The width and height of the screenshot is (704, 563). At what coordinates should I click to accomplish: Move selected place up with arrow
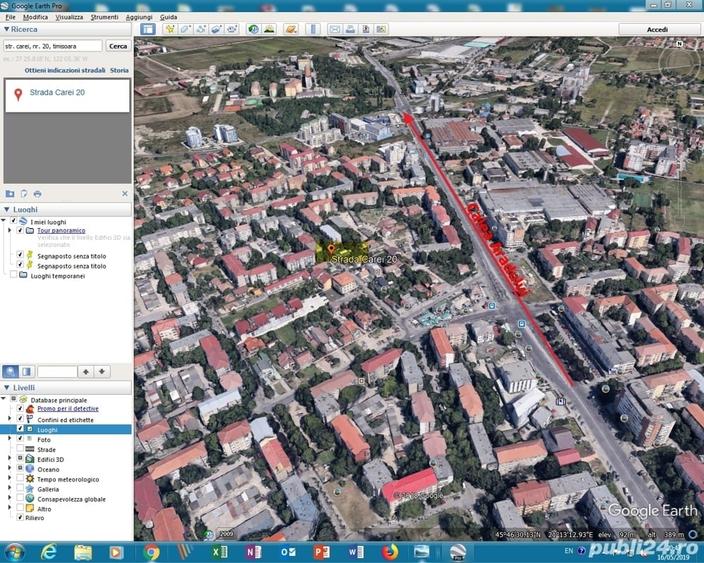click(86, 372)
